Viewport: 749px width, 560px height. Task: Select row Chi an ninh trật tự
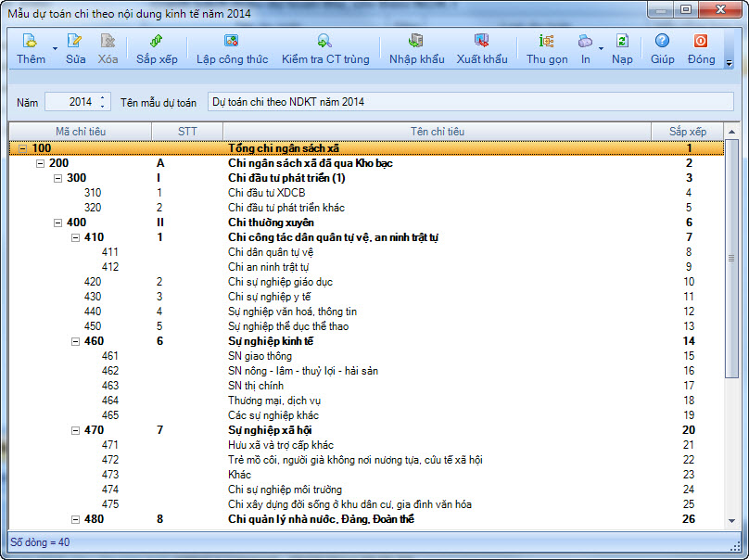point(366,267)
